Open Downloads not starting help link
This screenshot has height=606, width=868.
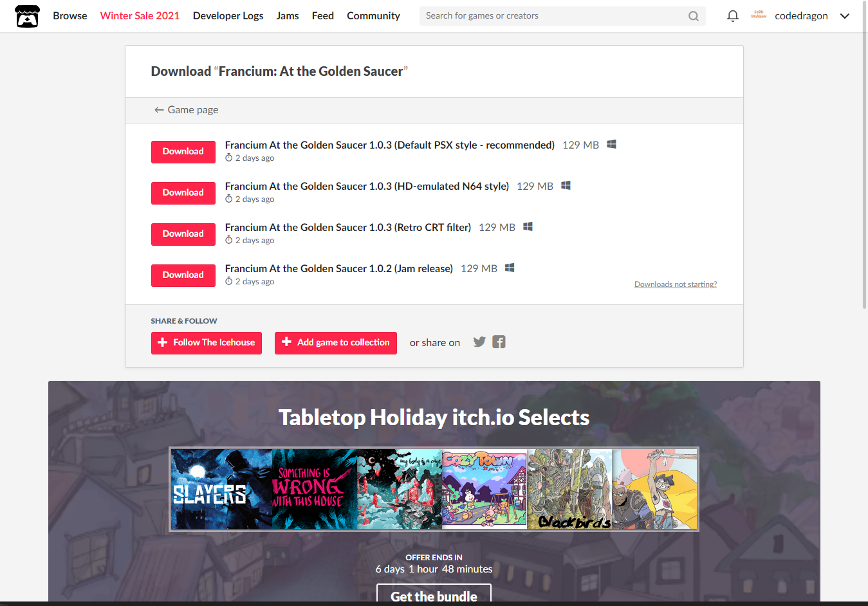click(676, 284)
